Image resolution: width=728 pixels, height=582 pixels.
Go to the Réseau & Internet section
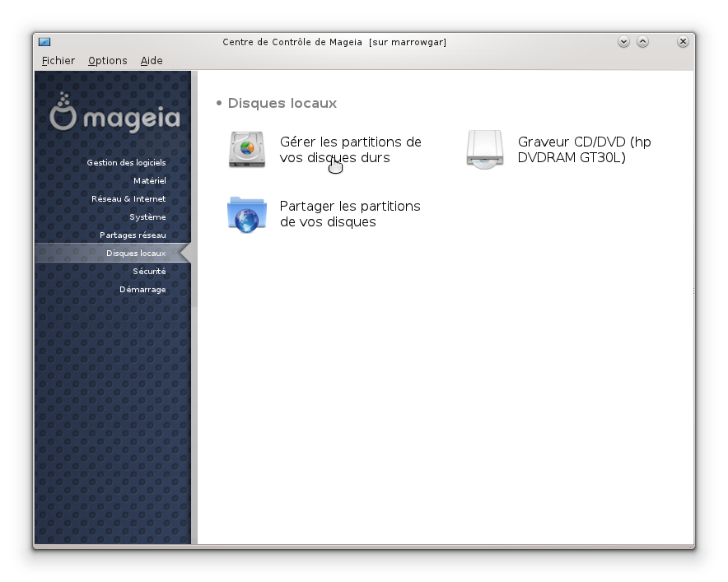point(128,199)
